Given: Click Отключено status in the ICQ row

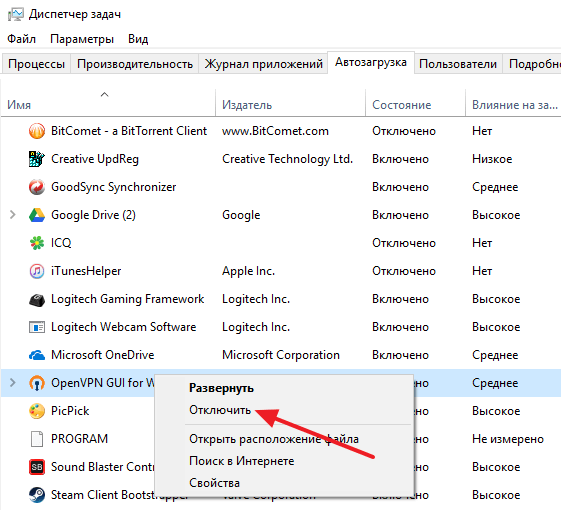Looking at the screenshot, I should (x=404, y=243).
